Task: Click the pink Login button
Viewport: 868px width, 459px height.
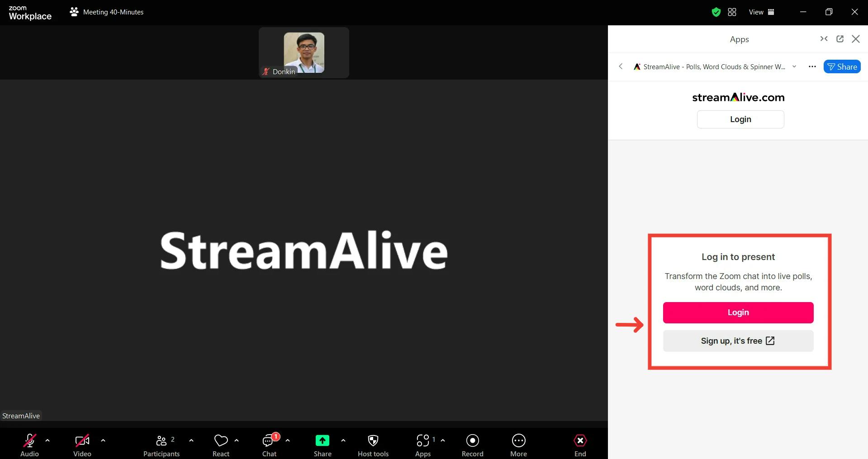Action: [x=738, y=312]
